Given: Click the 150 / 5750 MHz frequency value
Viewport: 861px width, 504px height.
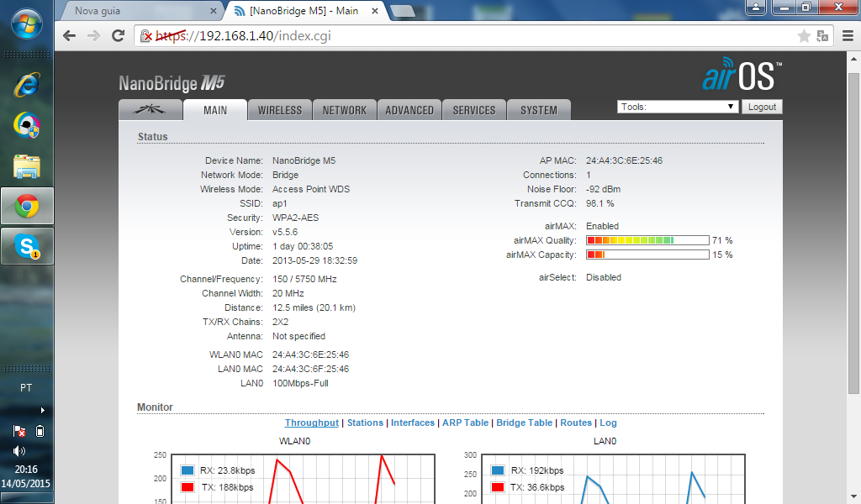Looking at the screenshot, I should point(304,279).
